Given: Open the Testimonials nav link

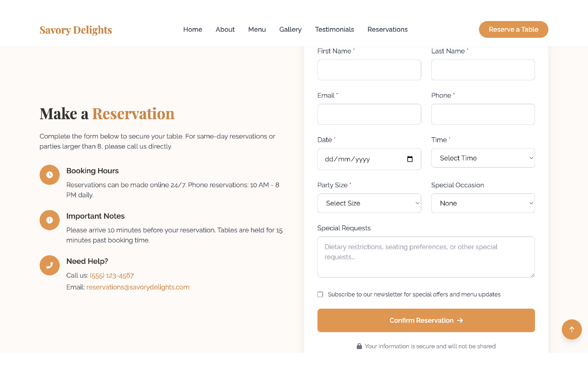Looking at the screenshot, I should pyautogui.click(x=334, y=30).
